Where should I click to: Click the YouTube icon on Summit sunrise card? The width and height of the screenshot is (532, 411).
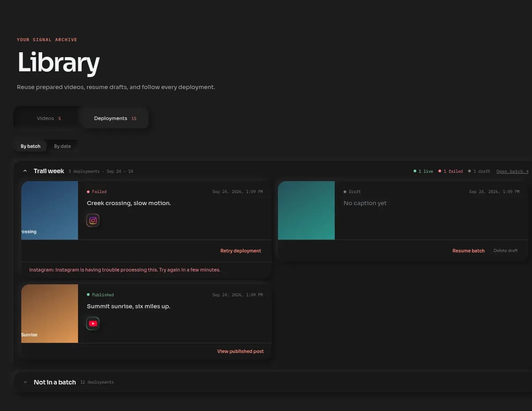point(93,323)
